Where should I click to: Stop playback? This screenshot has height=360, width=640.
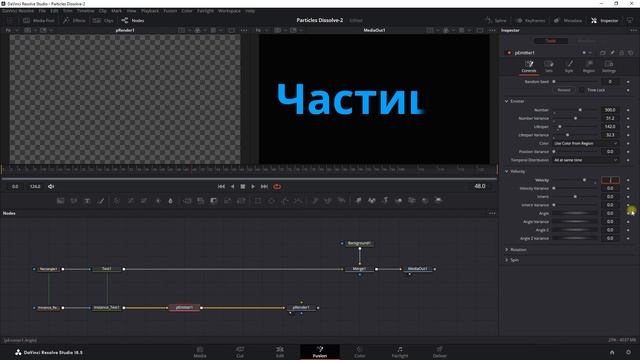click(x=242, y=187)
